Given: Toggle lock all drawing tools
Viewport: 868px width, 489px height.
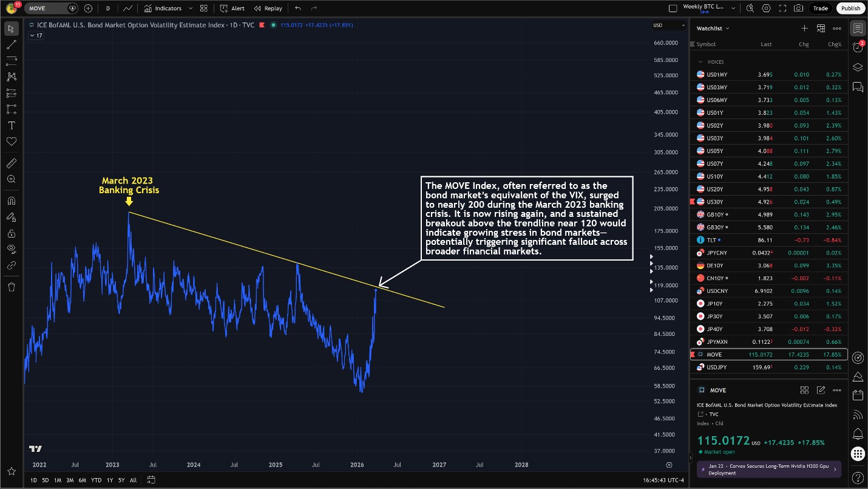Looking at the screenshot, I should (11, 233).
